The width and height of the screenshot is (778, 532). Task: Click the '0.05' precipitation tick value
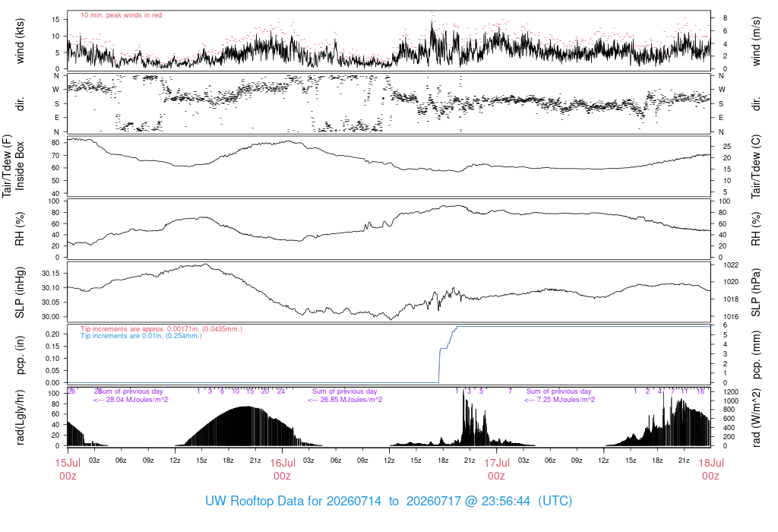52,371
